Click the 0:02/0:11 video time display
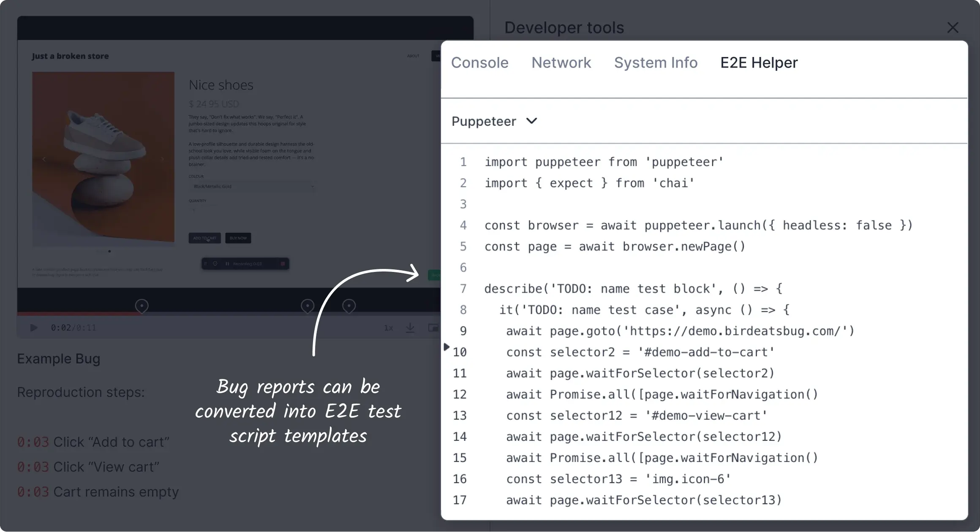This screenshot has width=980, height=532. [x=73, y=328]
